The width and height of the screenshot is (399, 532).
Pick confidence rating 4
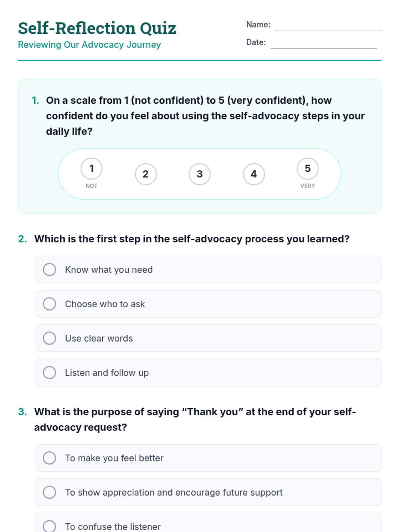254,174
